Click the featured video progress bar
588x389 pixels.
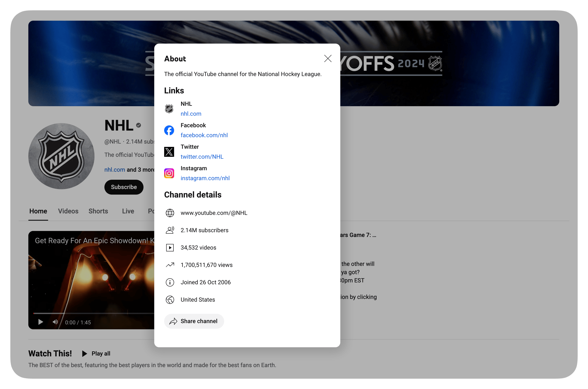(x=93, y=313)
